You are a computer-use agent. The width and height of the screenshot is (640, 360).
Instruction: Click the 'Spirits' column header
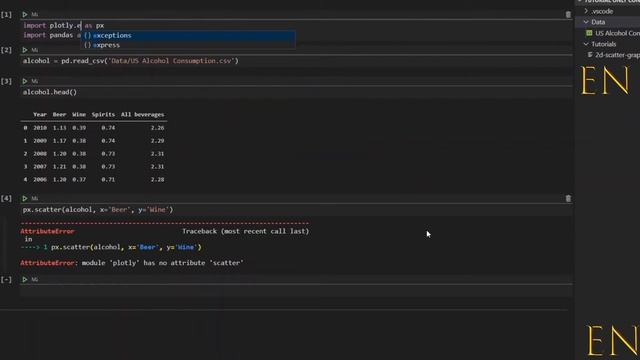[x=103, y=115]
